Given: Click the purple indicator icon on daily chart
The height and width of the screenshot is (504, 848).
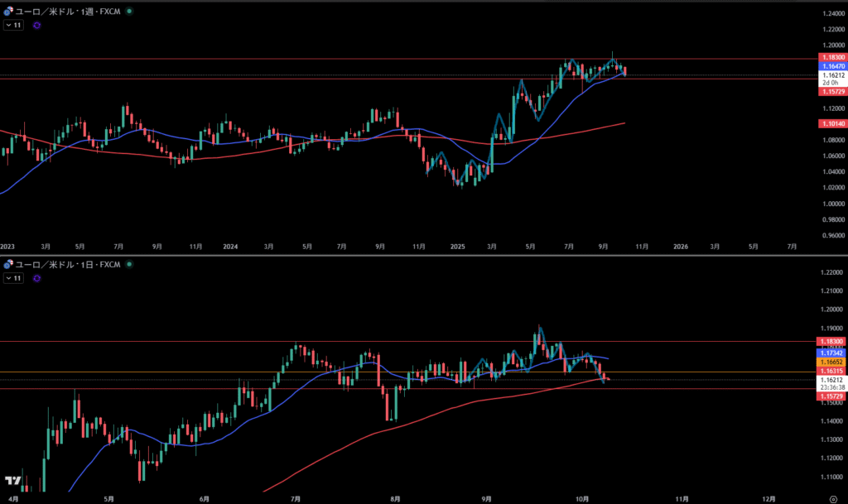Looking at the screenshot, I should click(x=37, y=279).
